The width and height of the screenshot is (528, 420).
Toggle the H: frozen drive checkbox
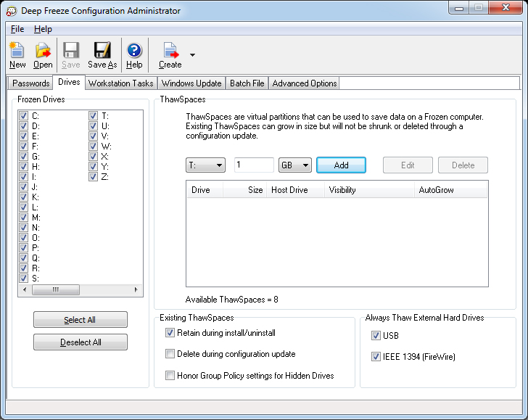tap(23, 166)
